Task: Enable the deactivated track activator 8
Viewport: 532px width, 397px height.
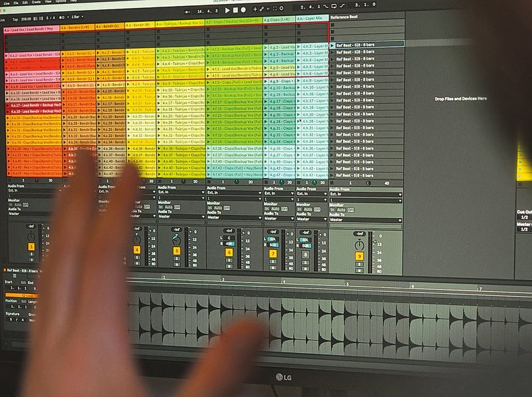Action: point(305,255)
